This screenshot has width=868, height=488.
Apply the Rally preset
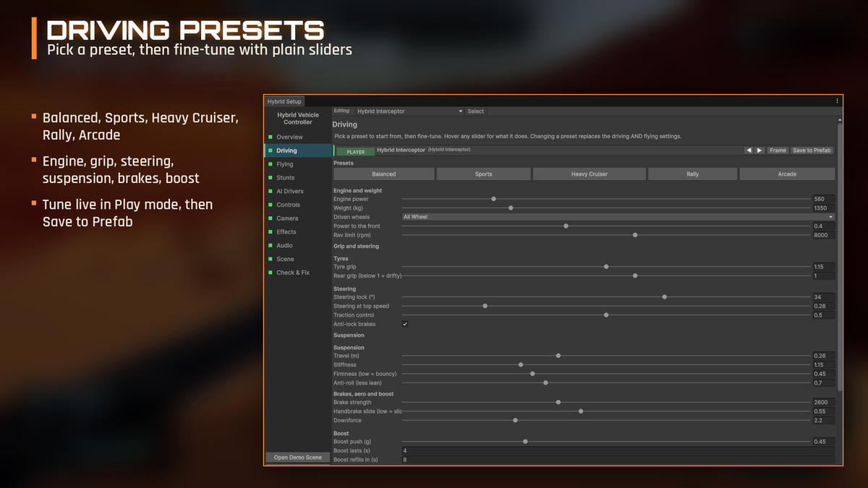[x=693, y=174]
